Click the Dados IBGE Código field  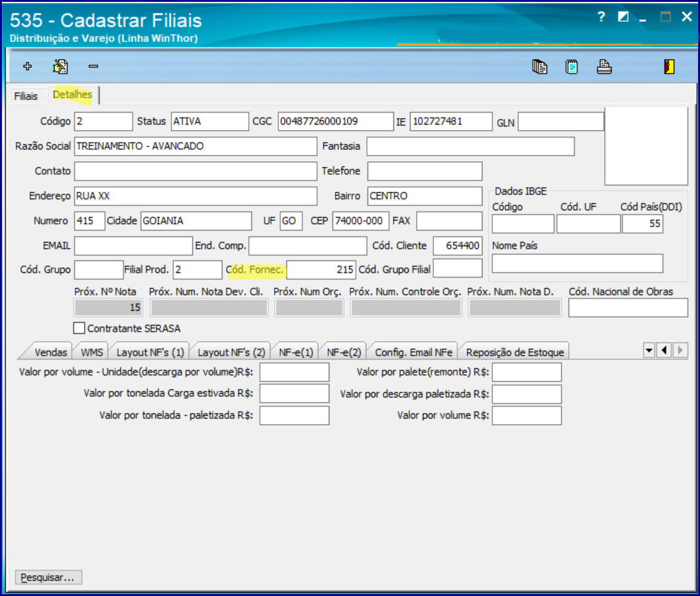pos(523,224)
